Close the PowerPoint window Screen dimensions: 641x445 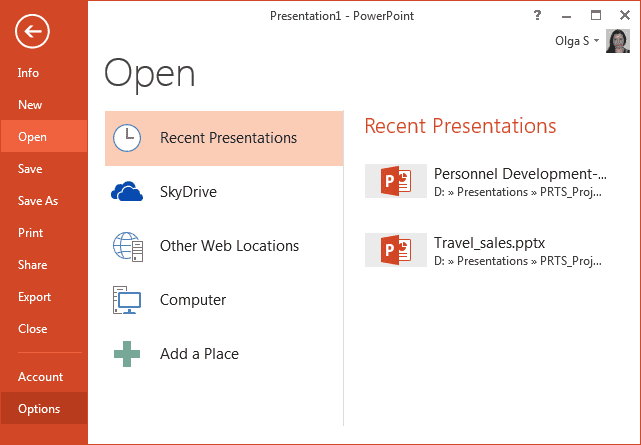[625, 16]
